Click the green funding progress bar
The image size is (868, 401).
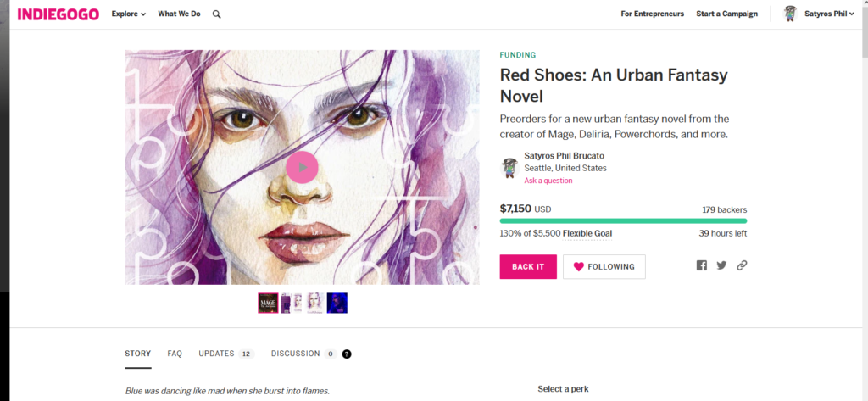click(623, 221)
